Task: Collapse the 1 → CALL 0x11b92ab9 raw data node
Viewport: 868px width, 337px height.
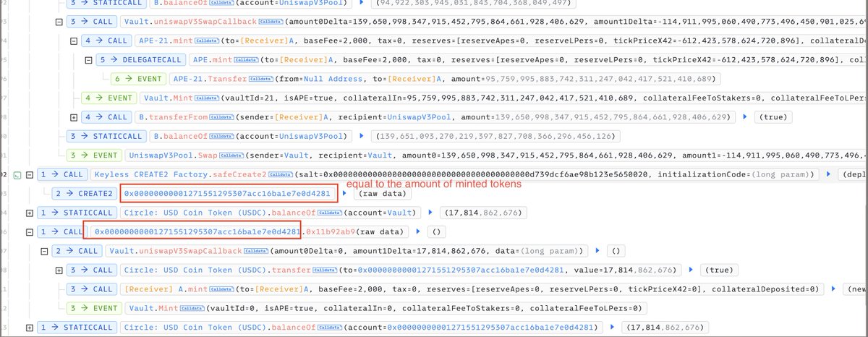Action: coord(29,231)
